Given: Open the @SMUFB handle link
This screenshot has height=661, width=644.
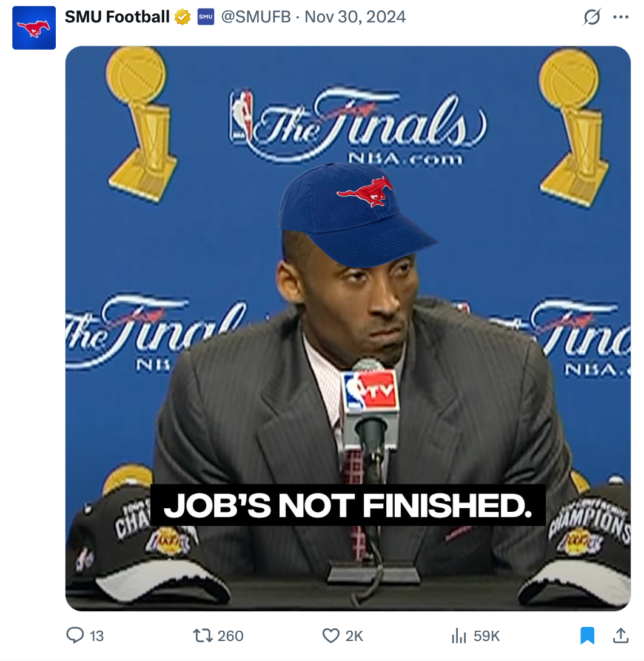Looking at the screenshot, I should 255,17.
